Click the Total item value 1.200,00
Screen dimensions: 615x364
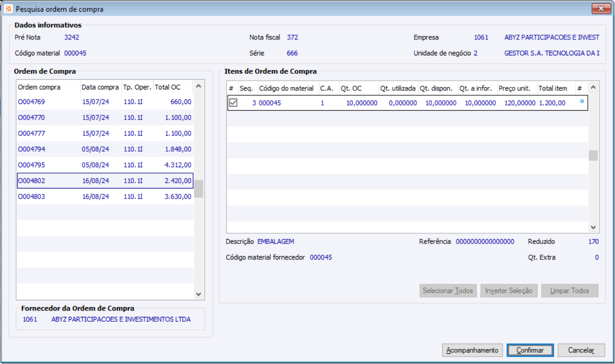tap(552, 103)
